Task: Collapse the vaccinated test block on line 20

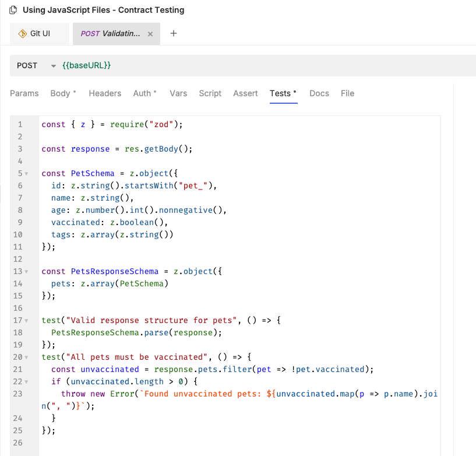Action: pyautogui.click(x=27, y=357)
